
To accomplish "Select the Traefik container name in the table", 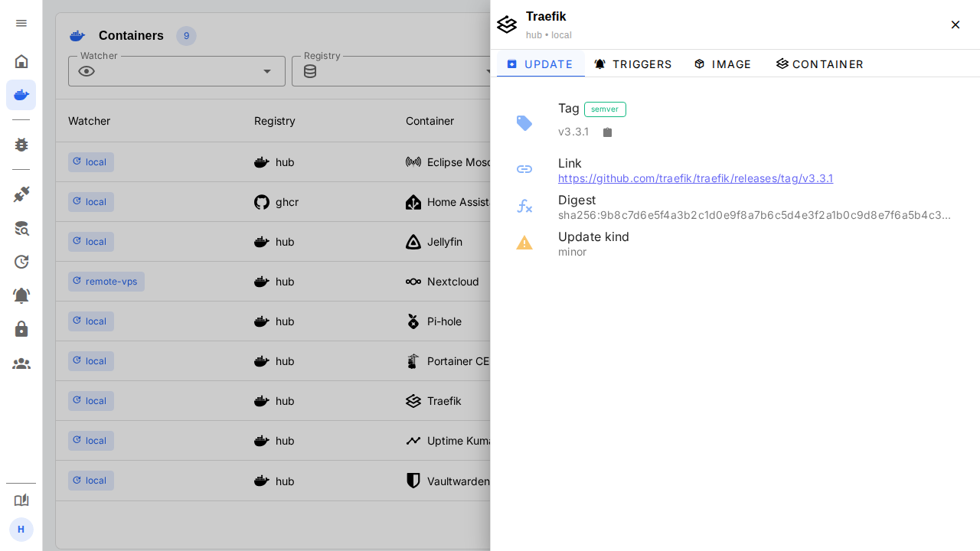I will coord(444,401).
